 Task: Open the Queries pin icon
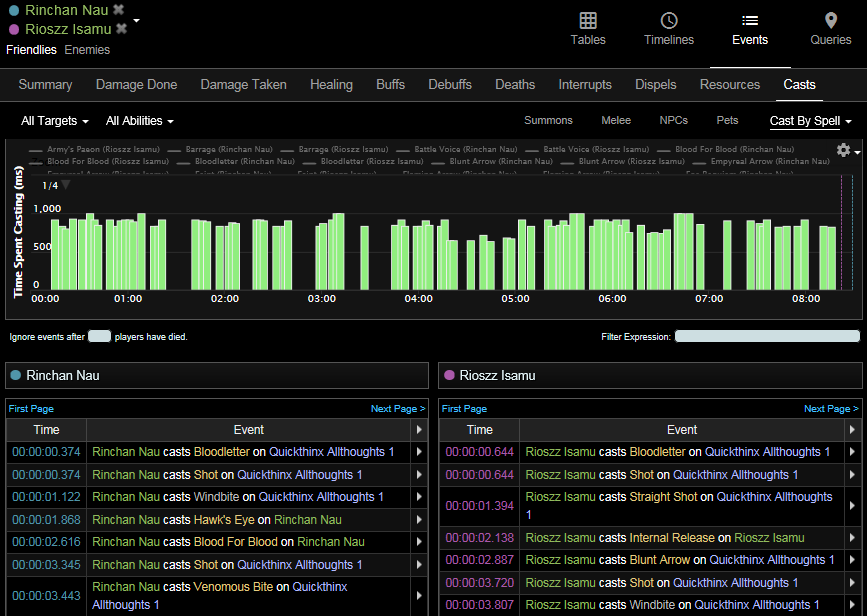point(830,21)
